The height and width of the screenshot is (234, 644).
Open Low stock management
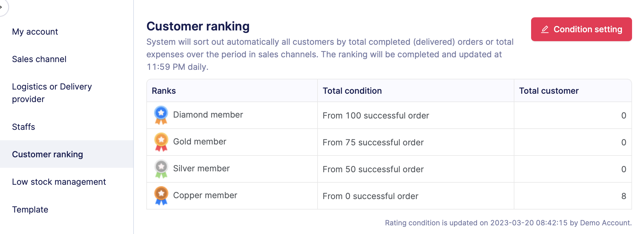[59, 182]
